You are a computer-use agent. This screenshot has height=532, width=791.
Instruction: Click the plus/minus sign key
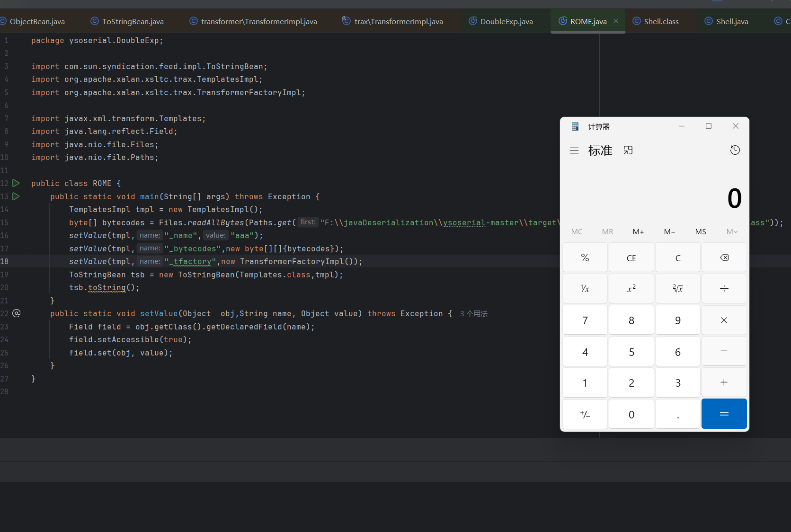tap(585, 414)
